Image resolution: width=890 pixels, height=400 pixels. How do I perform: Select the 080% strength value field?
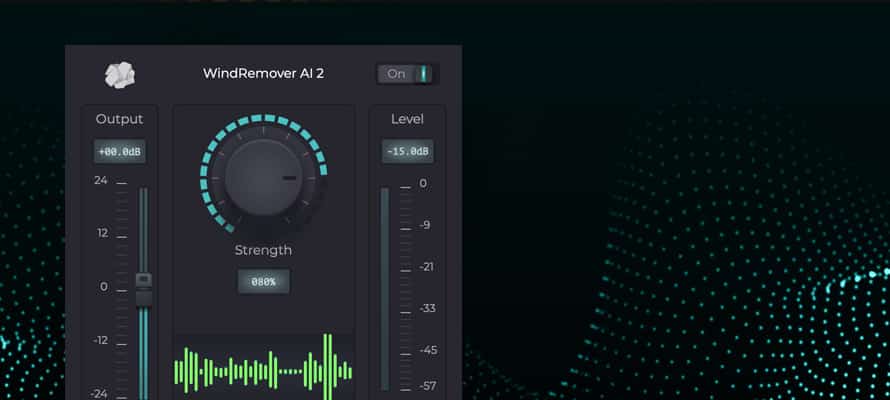tap(263, 281)
